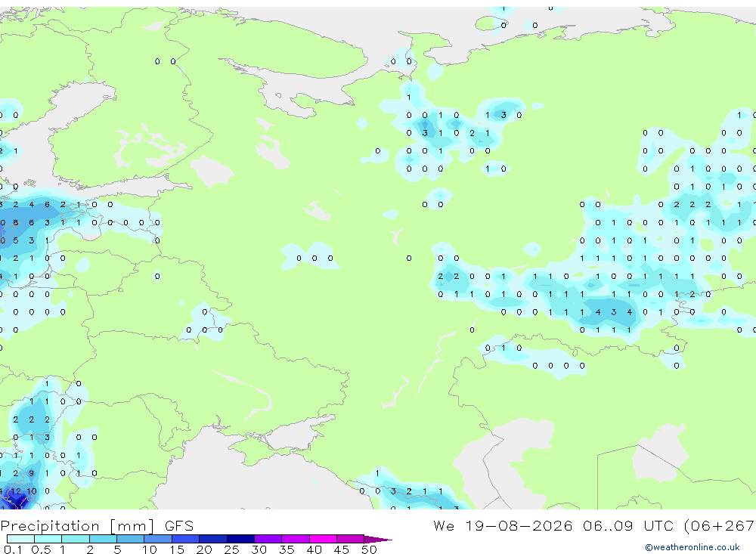
Task: Click the 'UTC' time label text
Action: pos(659,525)
